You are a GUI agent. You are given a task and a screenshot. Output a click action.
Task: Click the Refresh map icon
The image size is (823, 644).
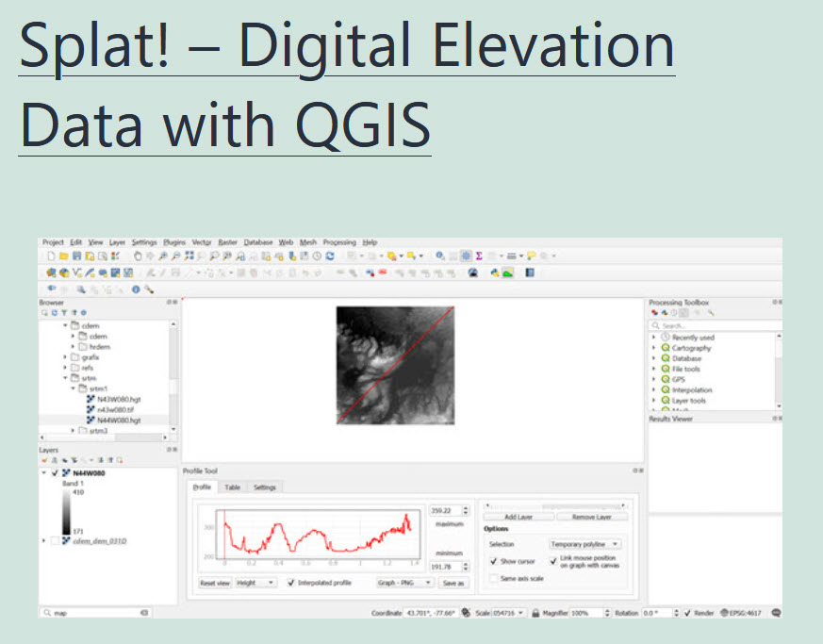click(330, 256)
